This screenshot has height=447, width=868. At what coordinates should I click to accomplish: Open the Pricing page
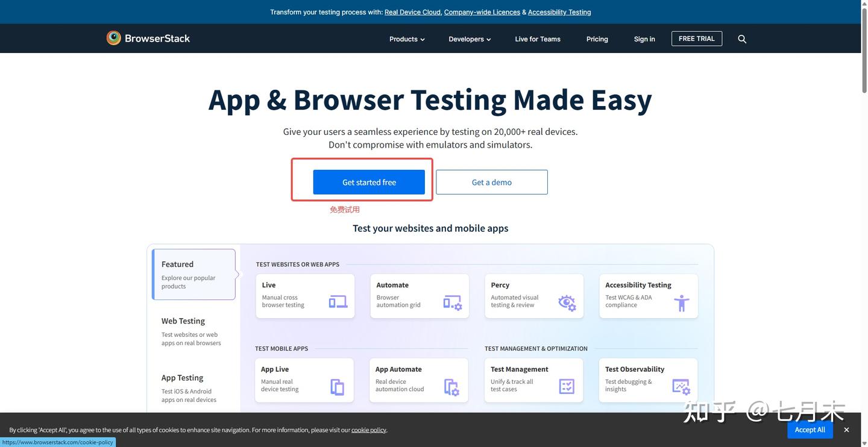coord(596,38)
